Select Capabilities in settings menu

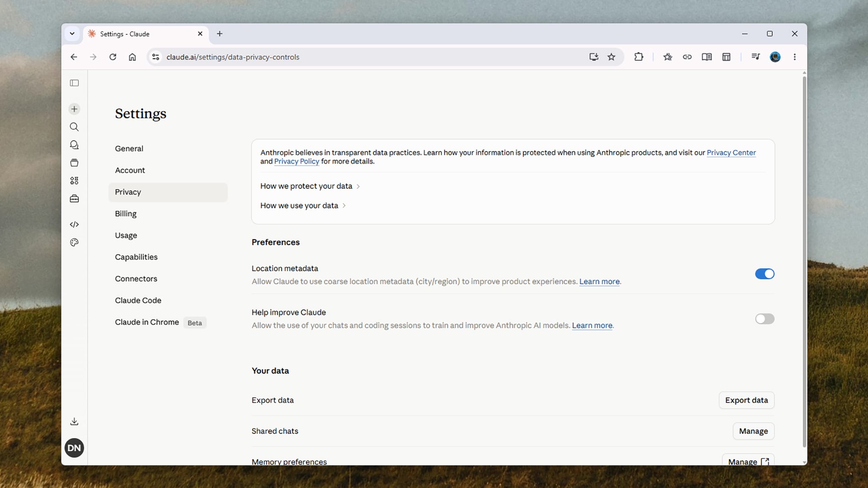point(136,257)
